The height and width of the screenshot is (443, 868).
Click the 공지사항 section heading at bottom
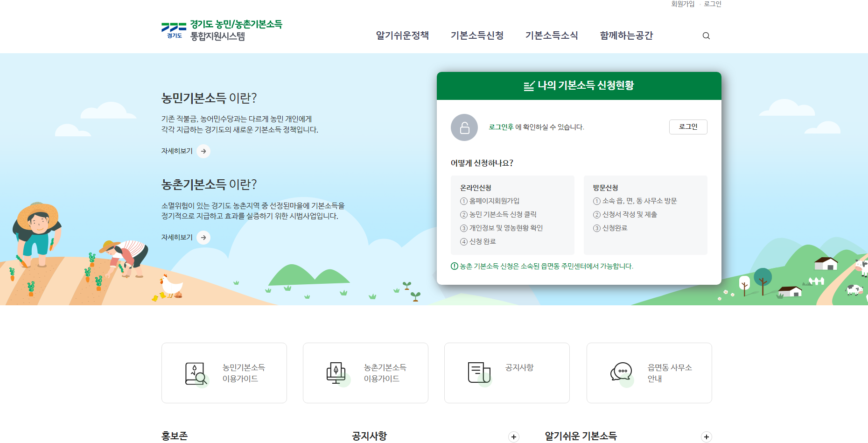pyautogui.click(x=370, y=436)
